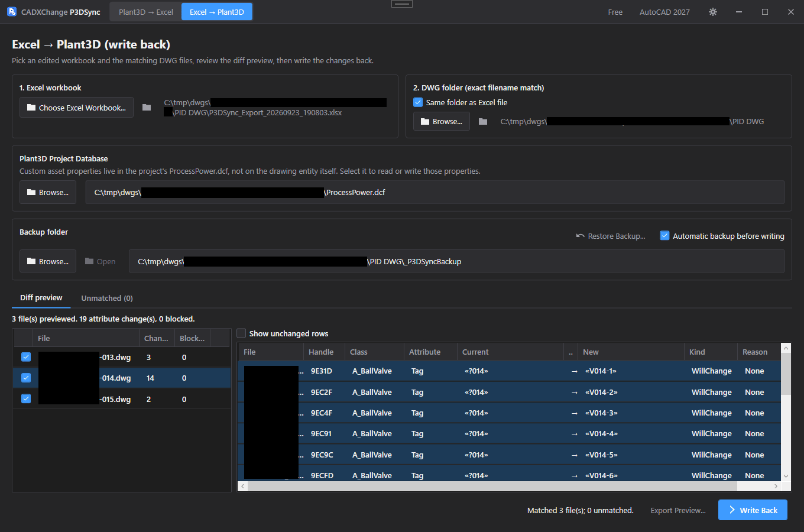
Task: Click the drag handle at top center
Action: pyautogui.click(x=402, y=4)
